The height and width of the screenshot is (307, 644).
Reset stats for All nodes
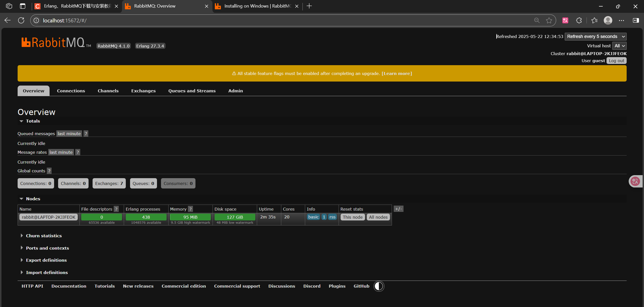[x=378, y=217]
